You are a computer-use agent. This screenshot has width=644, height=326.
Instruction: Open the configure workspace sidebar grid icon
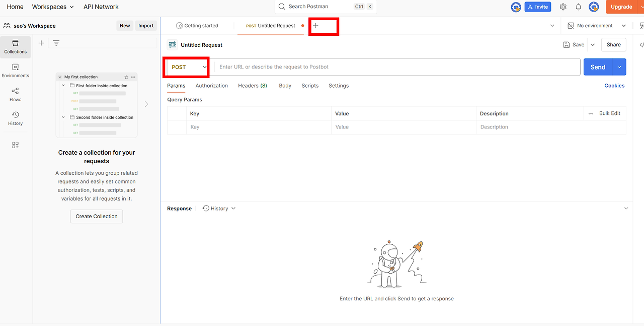coord(16,145)
